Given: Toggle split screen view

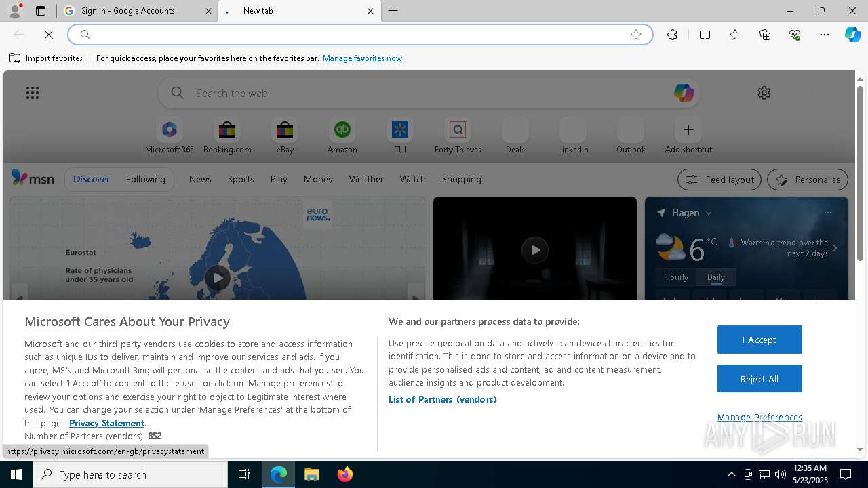Looking at the screenshot, I should coord(705,35).
